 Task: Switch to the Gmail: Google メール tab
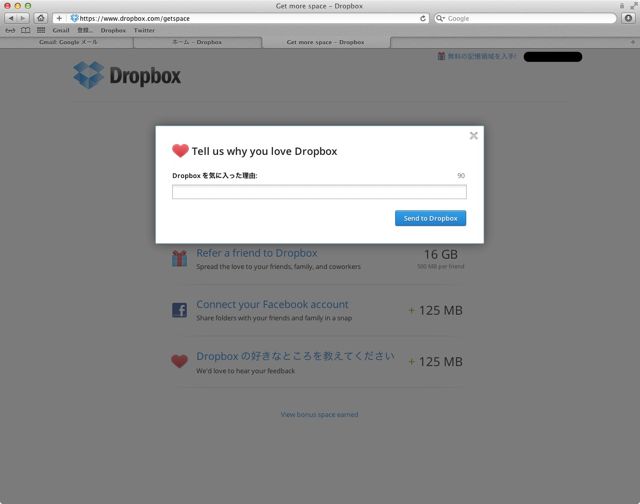(x=67, y=42)
